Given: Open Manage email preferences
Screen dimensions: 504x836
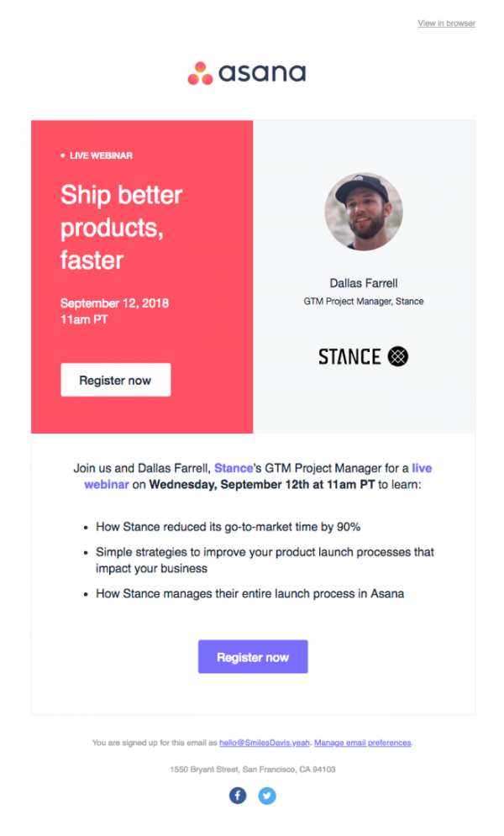Looking at the screenshot, I should pyautogui.click(x=361, y=743).
